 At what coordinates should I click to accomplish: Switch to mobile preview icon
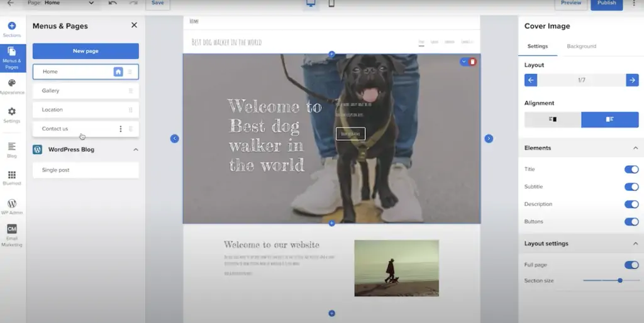(331, 4)
